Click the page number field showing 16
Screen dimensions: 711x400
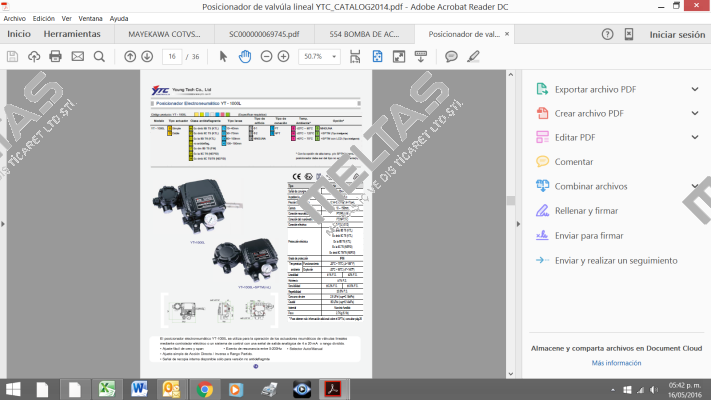(x=172, y=57)
